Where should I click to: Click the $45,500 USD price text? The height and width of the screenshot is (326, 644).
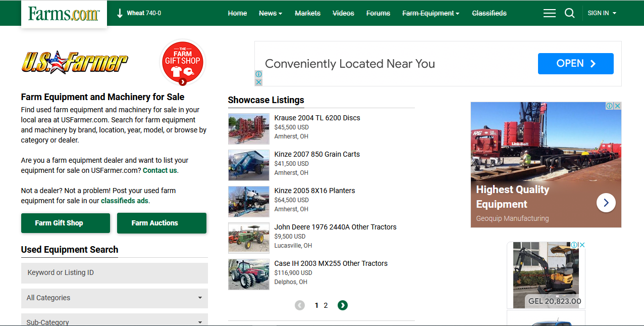291,127
